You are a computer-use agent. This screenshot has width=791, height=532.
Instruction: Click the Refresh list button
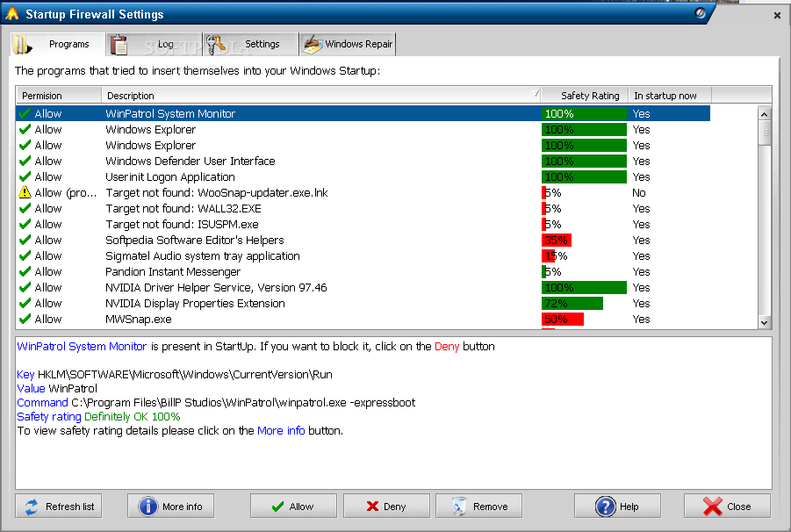coord(59,506)
